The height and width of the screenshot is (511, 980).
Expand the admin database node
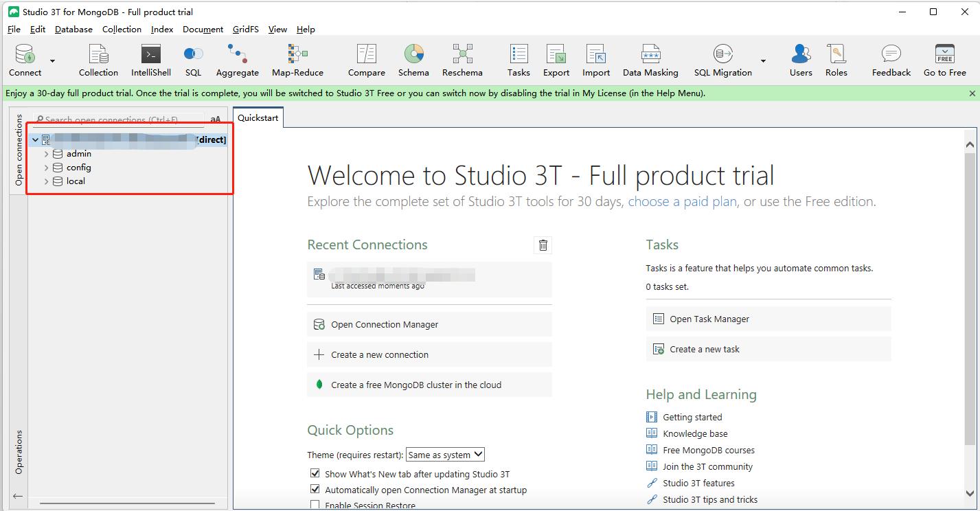[46, 154]
